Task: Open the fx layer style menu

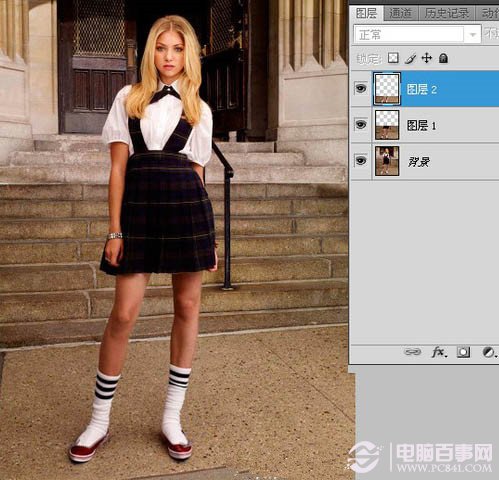Action: [x=439, y=352]
